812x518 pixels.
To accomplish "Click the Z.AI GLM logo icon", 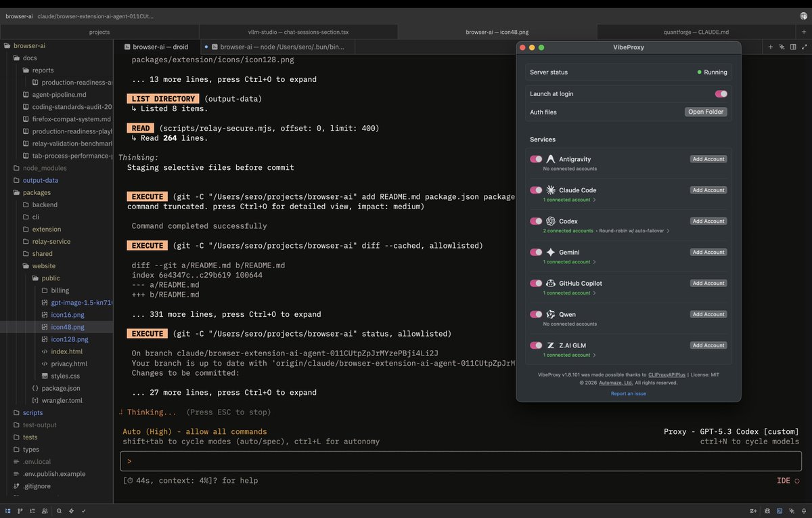I will [551, 345].
